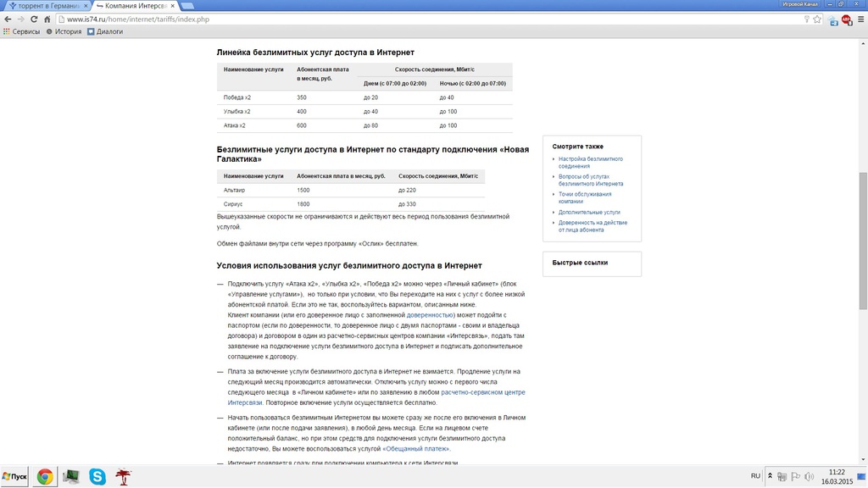Click the Быстрые ссылки heading box
This screenshot has height=488, width=868.
tap(592, 264)
